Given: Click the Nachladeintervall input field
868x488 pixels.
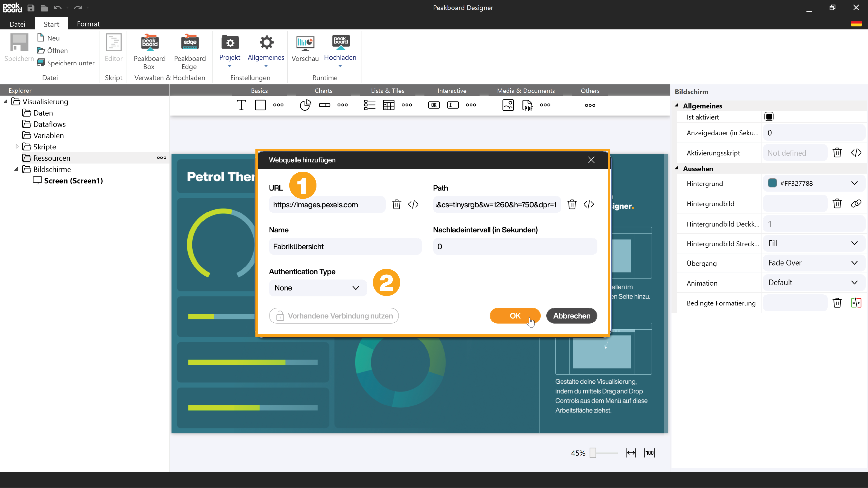Looking at the screenshot, I should click(515, 246).
